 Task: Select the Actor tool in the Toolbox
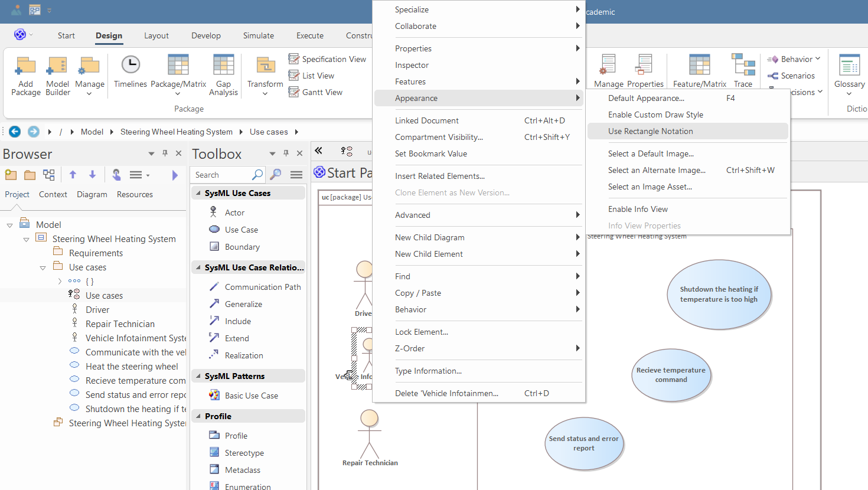click(x=234, y=213)
